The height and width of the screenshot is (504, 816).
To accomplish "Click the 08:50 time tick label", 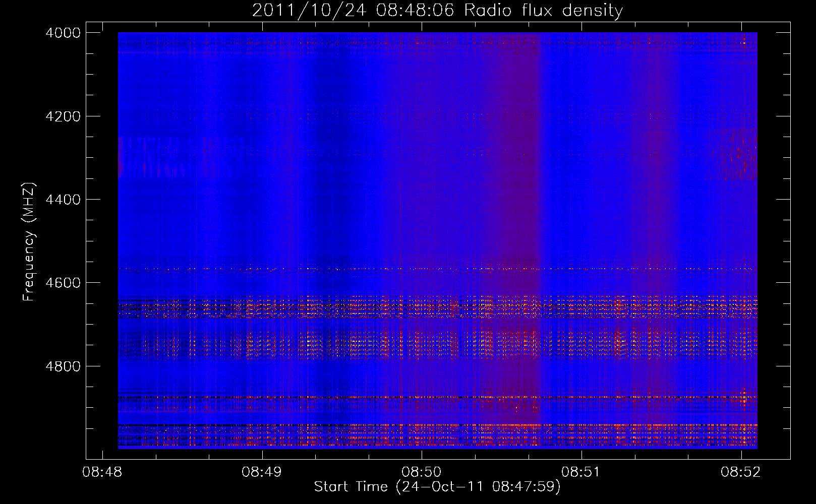I will 422,472.
